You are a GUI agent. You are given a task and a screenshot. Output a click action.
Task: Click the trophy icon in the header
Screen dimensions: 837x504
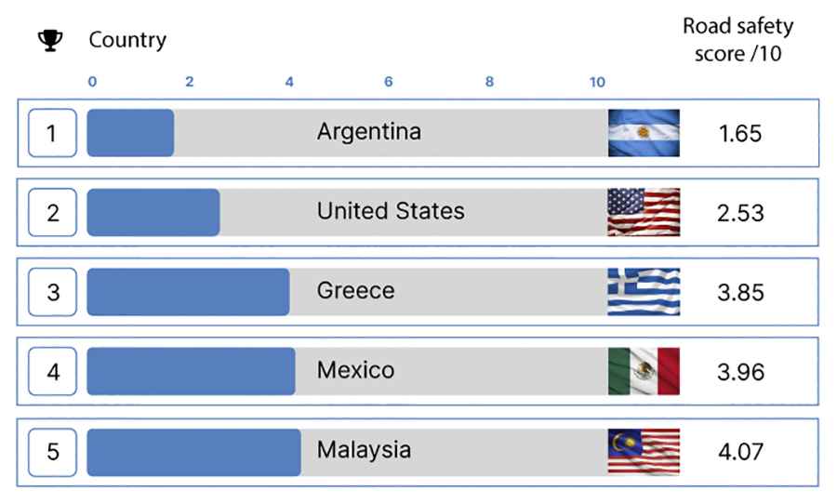click(x=50, y=41)
